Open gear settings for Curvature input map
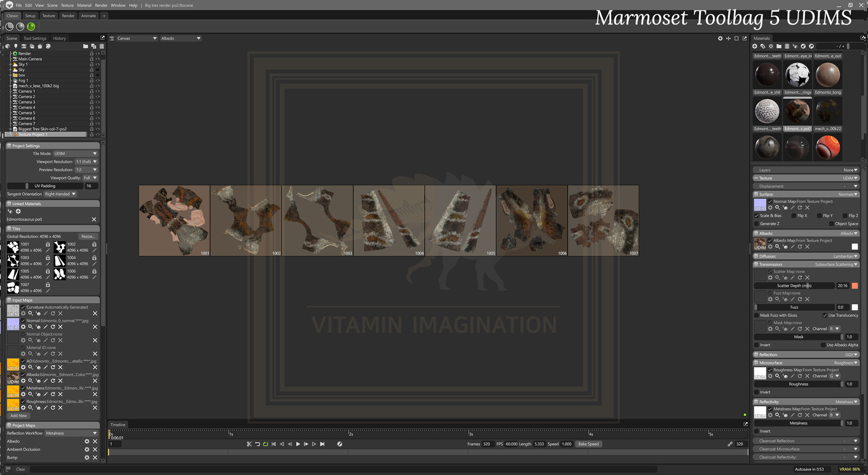Viewport: 868px width, 475px height. pyautogui.click(x=23, y=313)
